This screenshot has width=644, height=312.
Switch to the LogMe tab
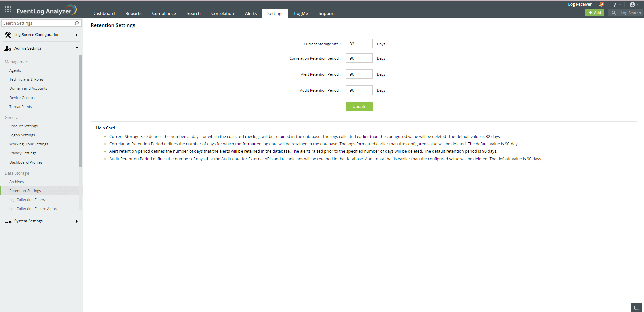point(301,13)
